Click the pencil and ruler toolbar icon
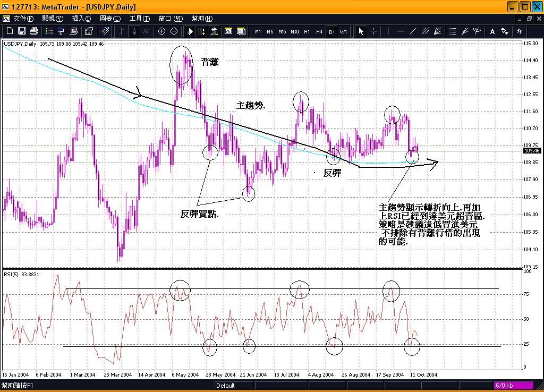Viewport: 544px width, 392px height. tap(105, 31)
